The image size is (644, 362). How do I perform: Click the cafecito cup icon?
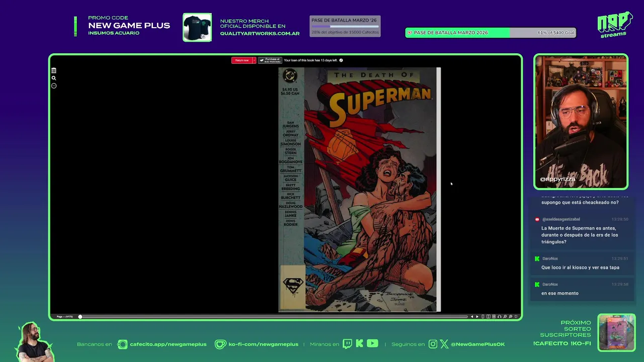122,344
